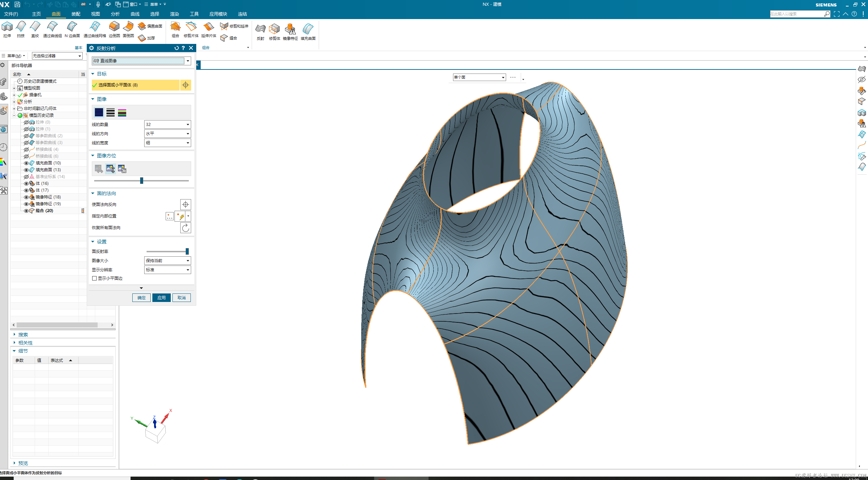Select the 修剪体 (Trim Body) tool
The height and width of the screenshot is (480, 868).
coord(274,32)
